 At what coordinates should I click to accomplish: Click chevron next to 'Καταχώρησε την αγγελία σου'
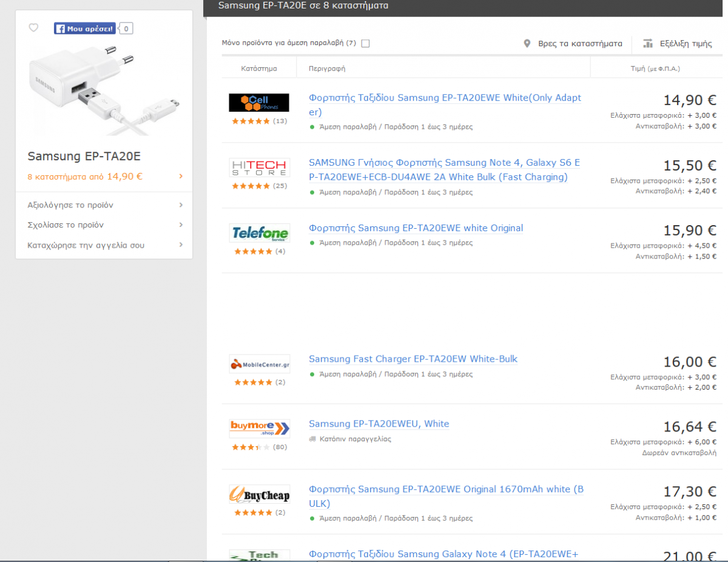pyautogui.click(x=181, y=245)
